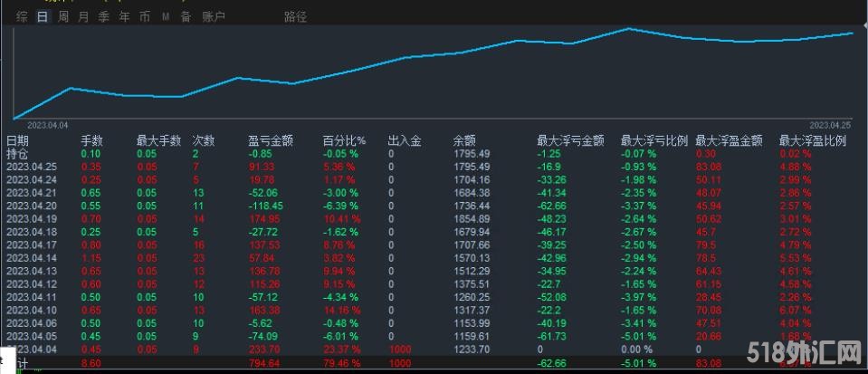Screen dimensions: 868x374
Task: Click the 2023.04.25 chart end date label
Action: [830, 125]
